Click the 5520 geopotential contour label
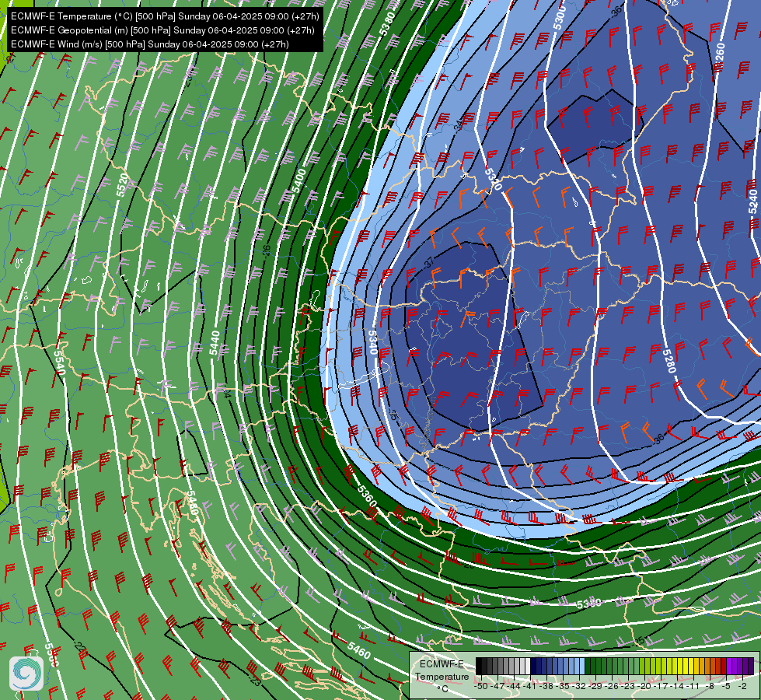761x700 pixels. coord(122,185)
